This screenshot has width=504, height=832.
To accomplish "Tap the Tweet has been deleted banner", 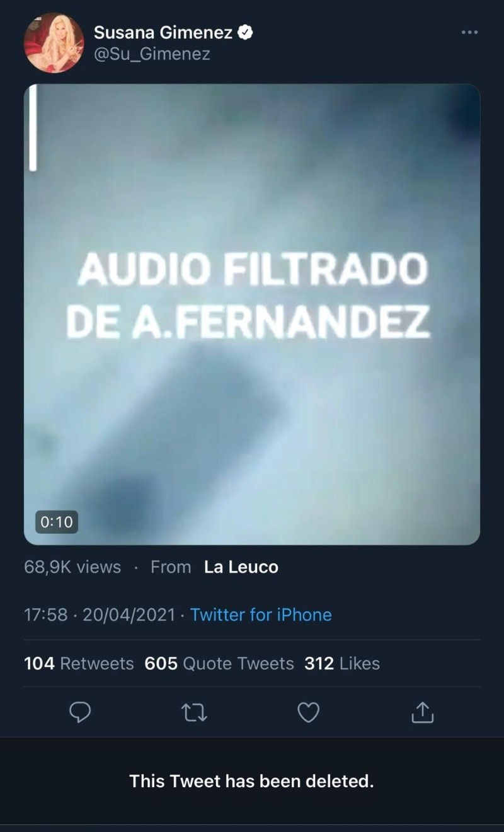I will [x=252, y=782].
